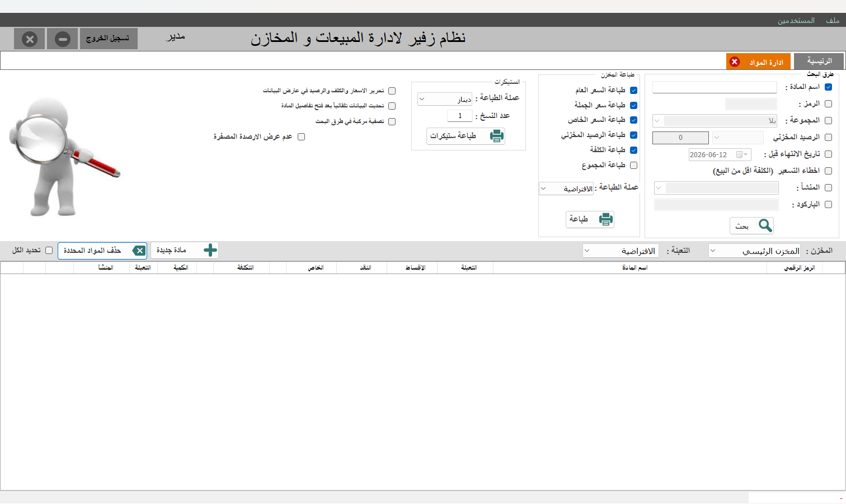Click the delete icon on حذف المواد المحددة
The width and height of the screenshot is (846, 504).
pos(139,251)
